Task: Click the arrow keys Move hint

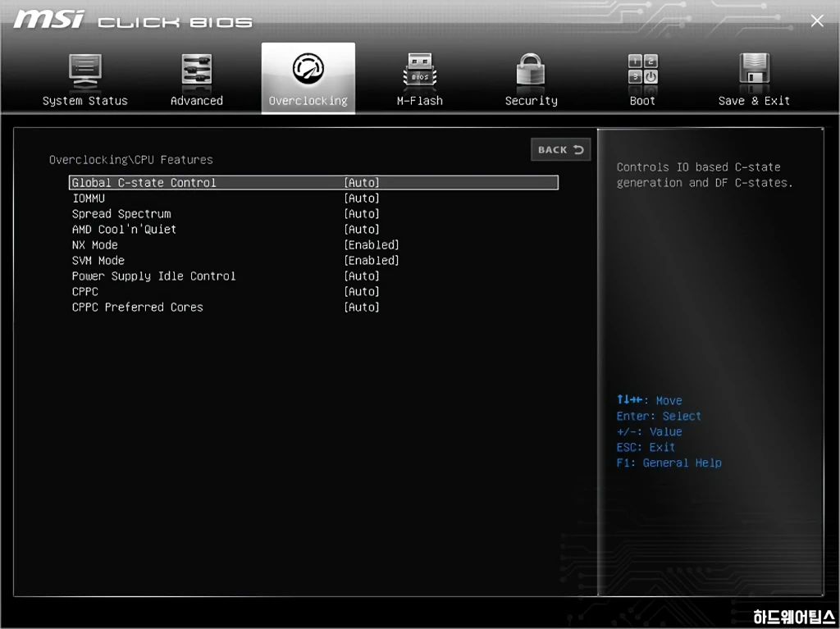Action: (x=650, y=400)
